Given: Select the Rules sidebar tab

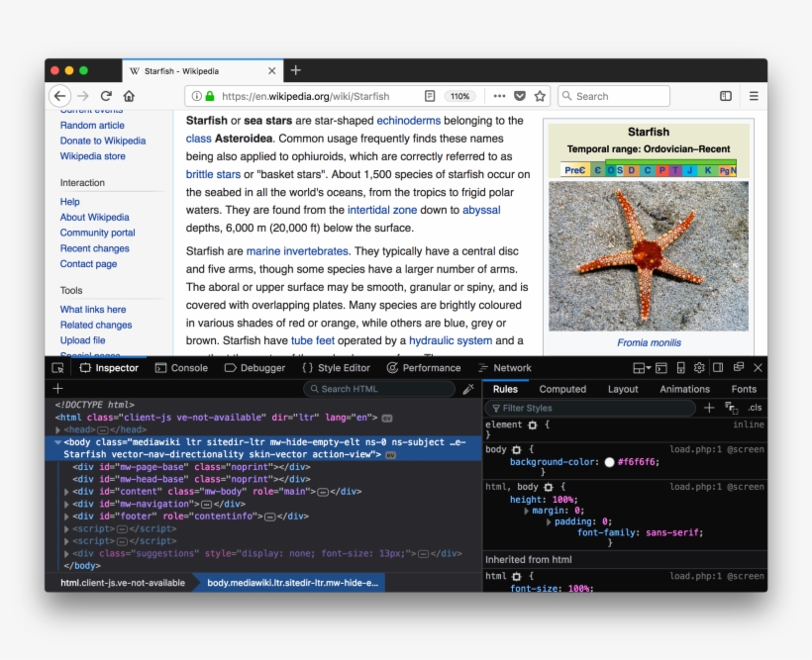Looking at the screenshot, I should 505,389.
